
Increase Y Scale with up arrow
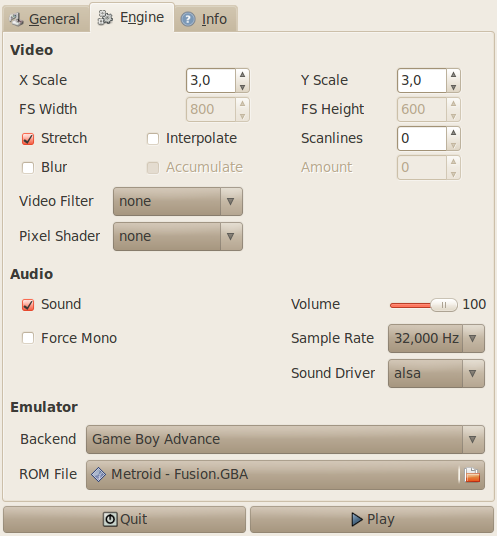(x=453, y=75)
